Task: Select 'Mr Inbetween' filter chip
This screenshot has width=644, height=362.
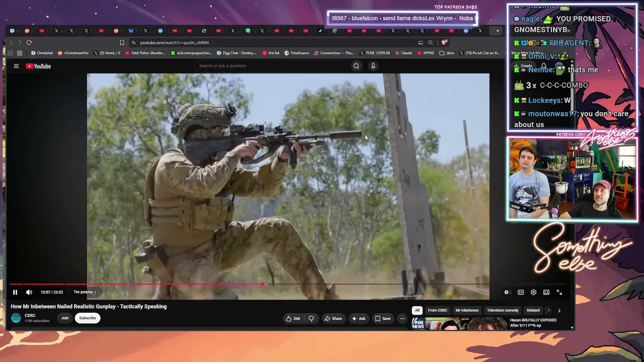Action: pos(467,310)
